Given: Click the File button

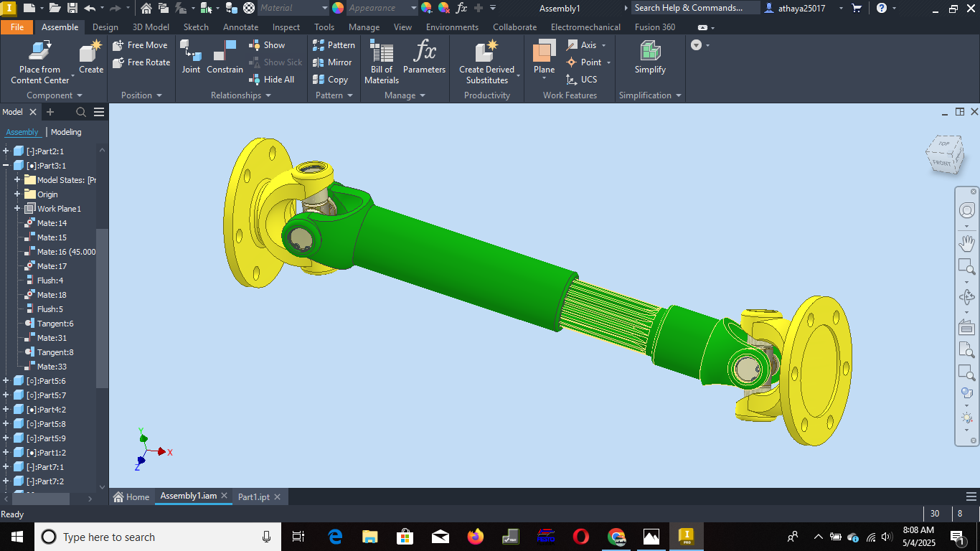Looking at the screenshot, I should tap(17, 27).
